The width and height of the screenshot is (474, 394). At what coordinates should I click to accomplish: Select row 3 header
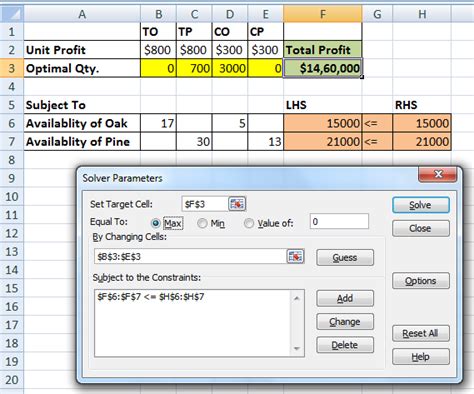coord(12,68)
